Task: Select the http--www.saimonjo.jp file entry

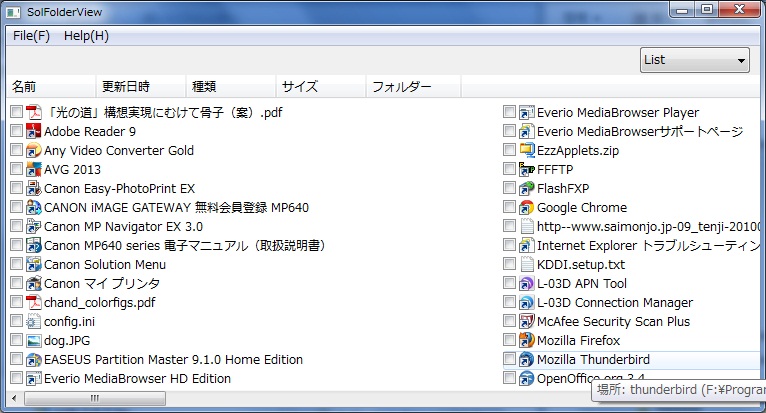Action: coord(649,226)
